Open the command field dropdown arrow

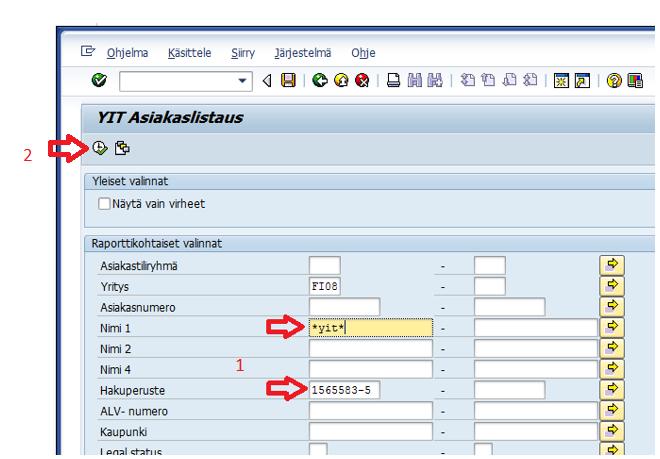tap(242, 80)
